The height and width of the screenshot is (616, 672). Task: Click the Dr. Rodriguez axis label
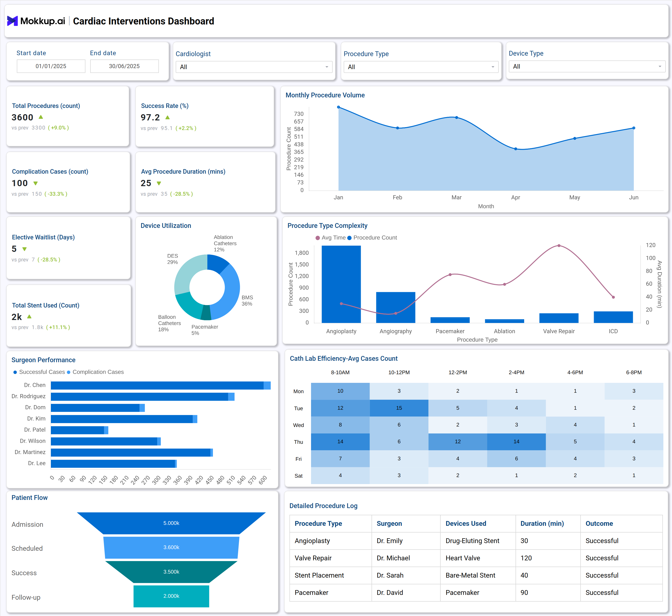[28, 397]
